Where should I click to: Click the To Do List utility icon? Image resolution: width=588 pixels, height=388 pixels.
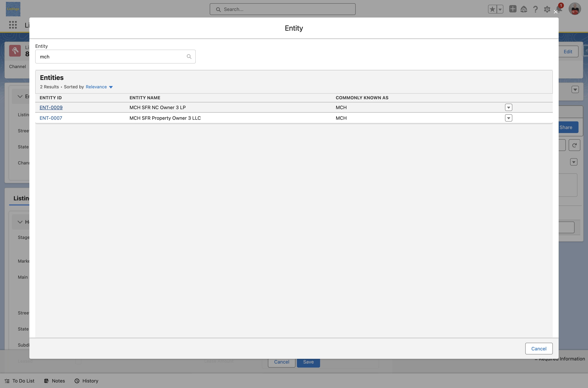coord(7,381)
